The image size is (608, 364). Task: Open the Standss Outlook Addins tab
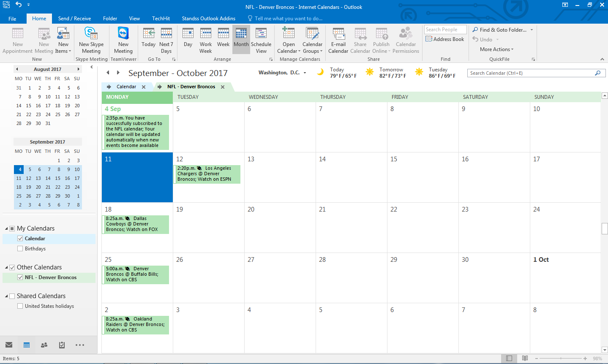[209, 19]
